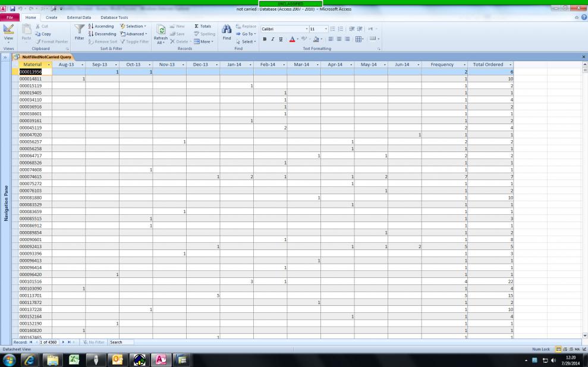Open Material column filter arrow
This screenshot has height=367, width=588.
click(x=49, y=65)
